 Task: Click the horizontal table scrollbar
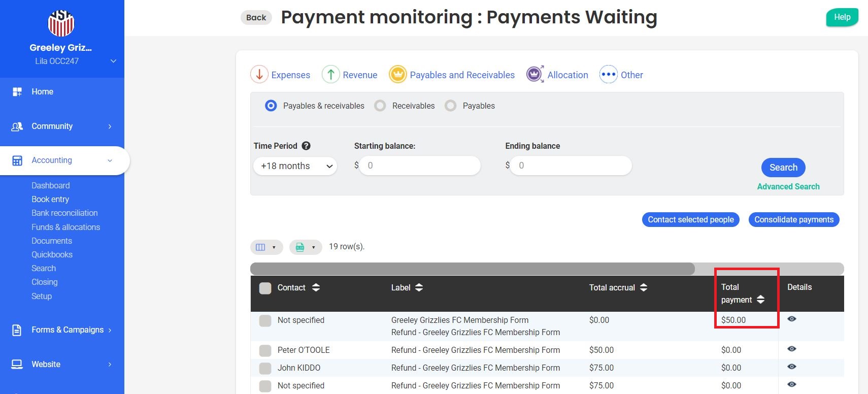[472, 269]
